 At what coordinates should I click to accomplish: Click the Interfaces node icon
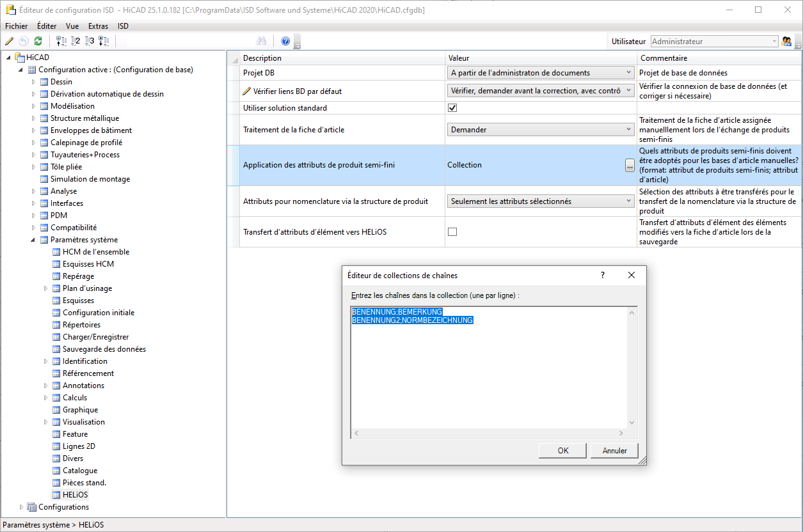(44, 203)
